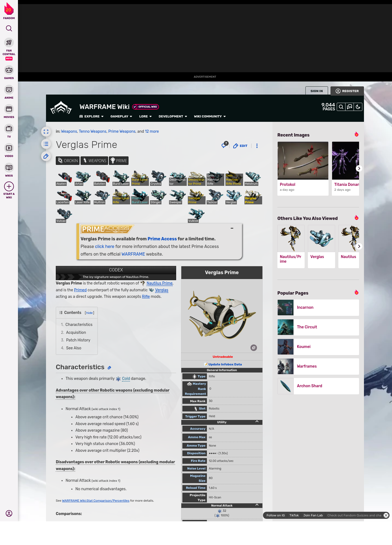
Task: Open the Games controller icon
Action: tap(9, 70)
